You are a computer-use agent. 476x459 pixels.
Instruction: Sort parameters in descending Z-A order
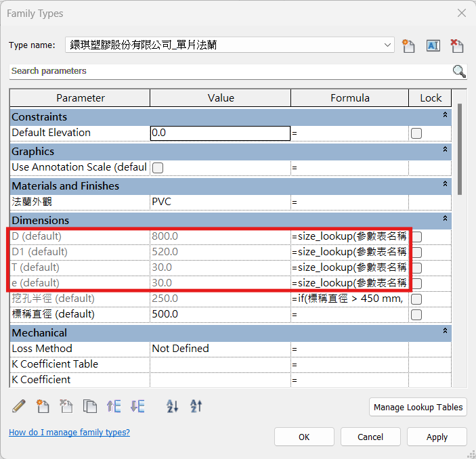[196, 406]
